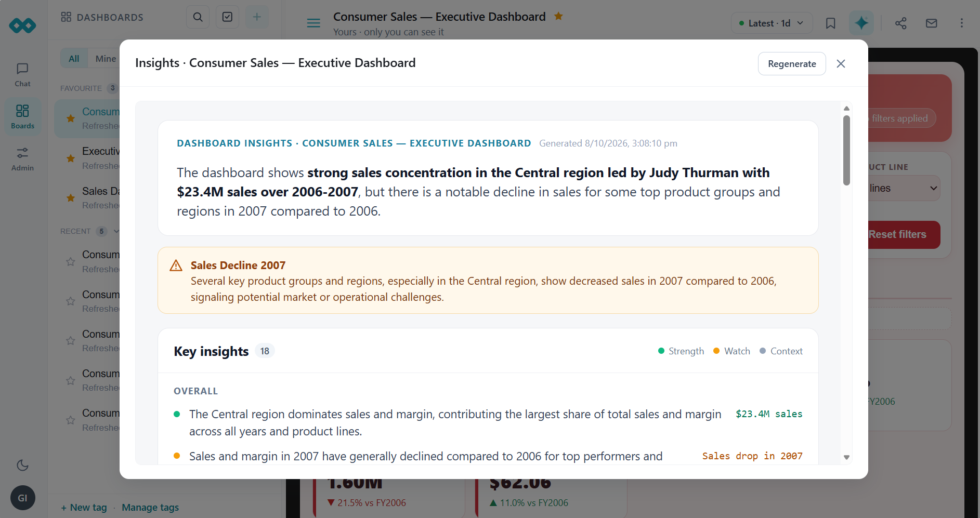This screenshot has height=518, width=980.
Task: Click the Watch legend item
Action: coord(731,351)
